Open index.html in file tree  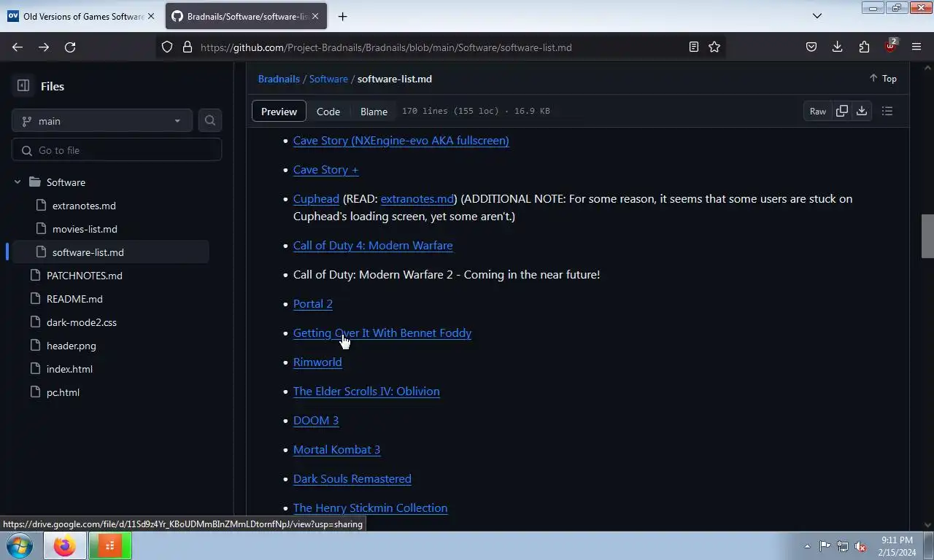(x=69, y=369)
